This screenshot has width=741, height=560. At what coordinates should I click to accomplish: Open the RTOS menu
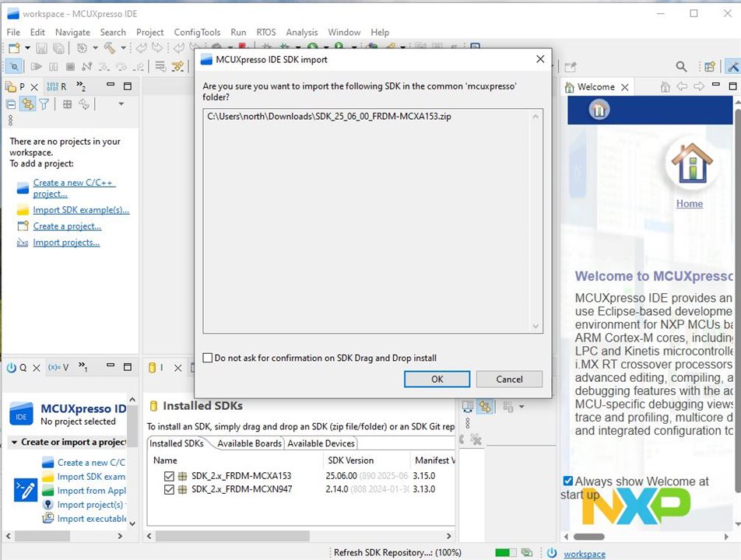266,32
